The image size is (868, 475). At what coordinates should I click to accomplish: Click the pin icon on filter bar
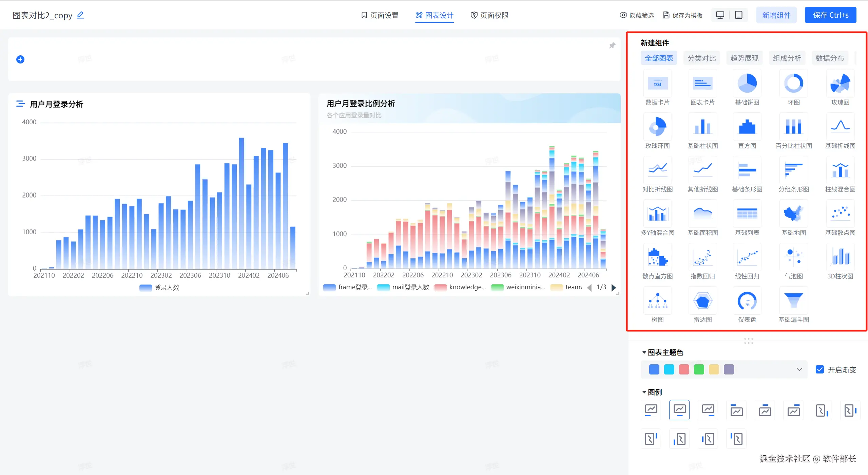612,45
